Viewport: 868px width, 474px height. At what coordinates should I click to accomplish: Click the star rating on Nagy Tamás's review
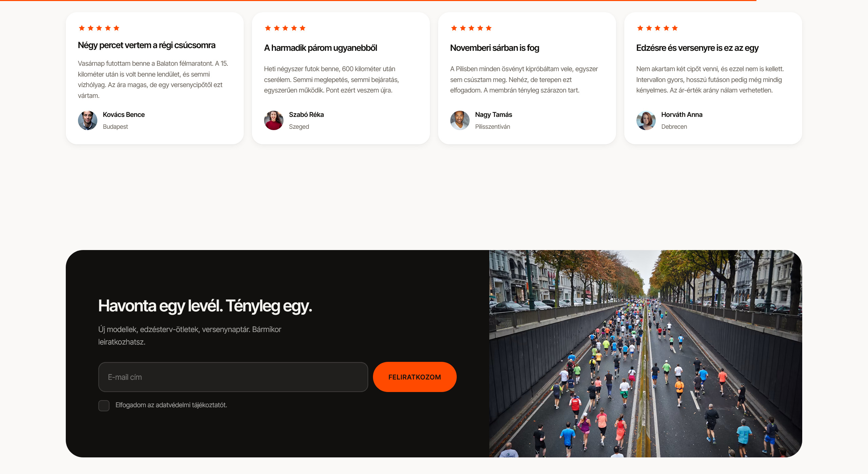tap(471, 28)
